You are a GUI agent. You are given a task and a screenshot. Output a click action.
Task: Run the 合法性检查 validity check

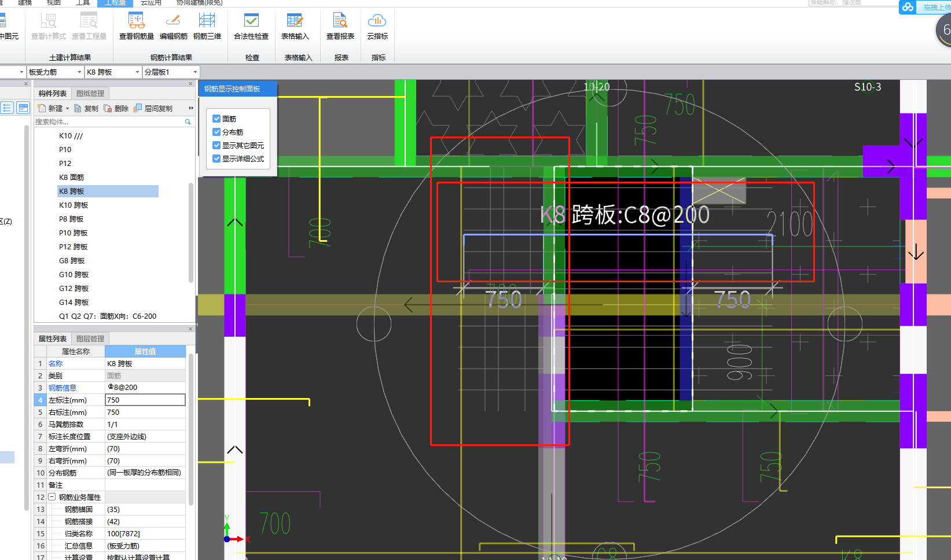[x=251, y=27]
